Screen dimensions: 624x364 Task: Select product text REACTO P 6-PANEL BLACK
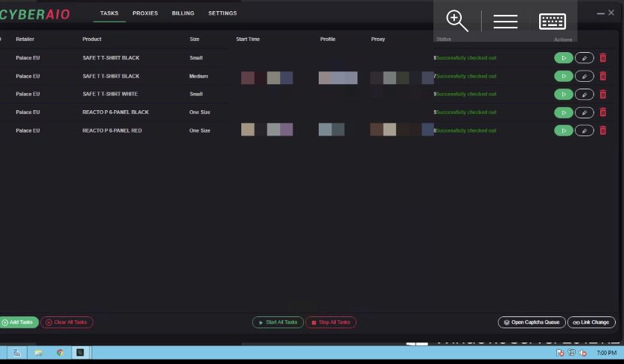(x=115, y=112)
